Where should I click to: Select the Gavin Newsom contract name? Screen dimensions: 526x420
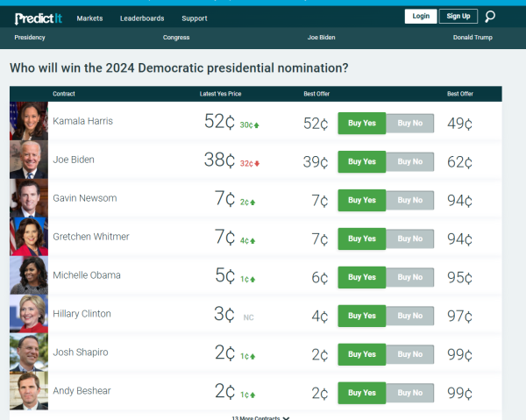point(85,198)
